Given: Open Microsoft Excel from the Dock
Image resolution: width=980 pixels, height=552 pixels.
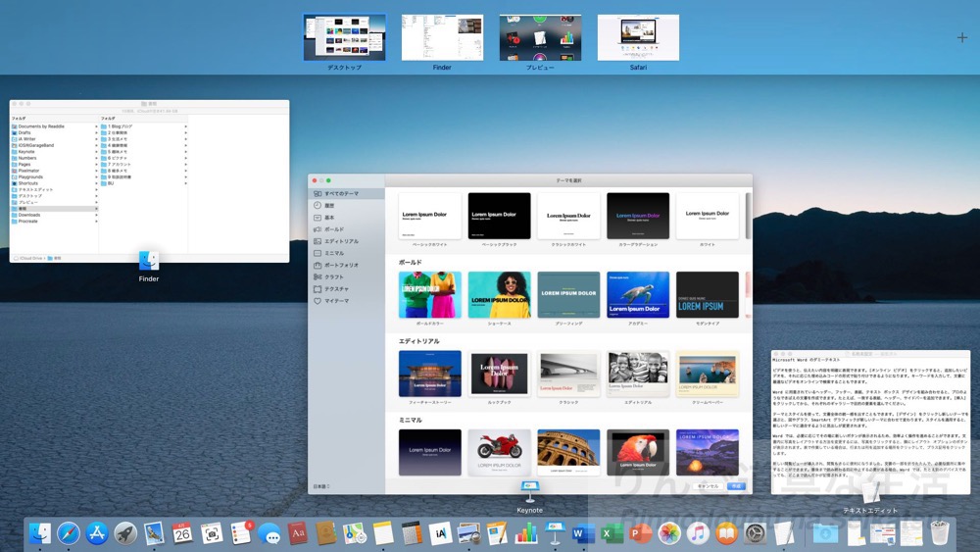Looking at the screenshot, I should 612,533.
